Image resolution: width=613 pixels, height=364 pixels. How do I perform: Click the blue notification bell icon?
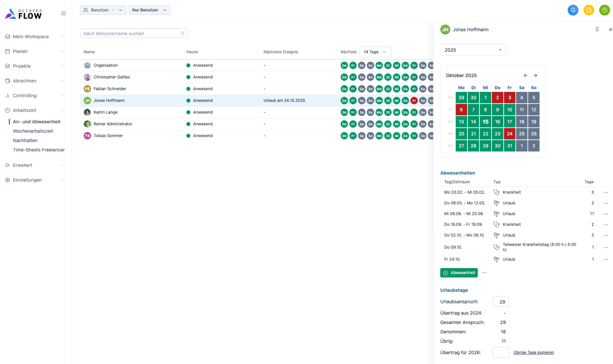(573, 10)
